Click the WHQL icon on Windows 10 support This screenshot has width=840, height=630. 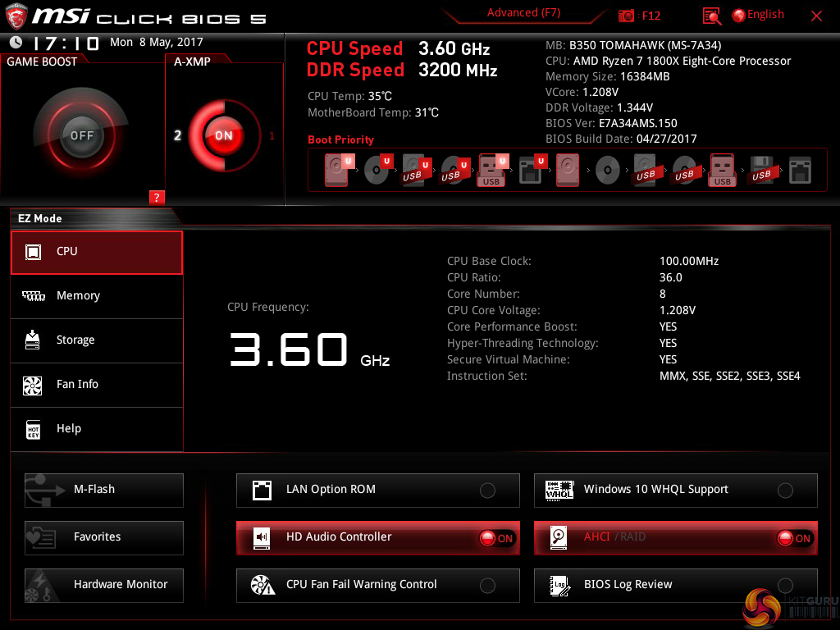(x=559, y=490)
